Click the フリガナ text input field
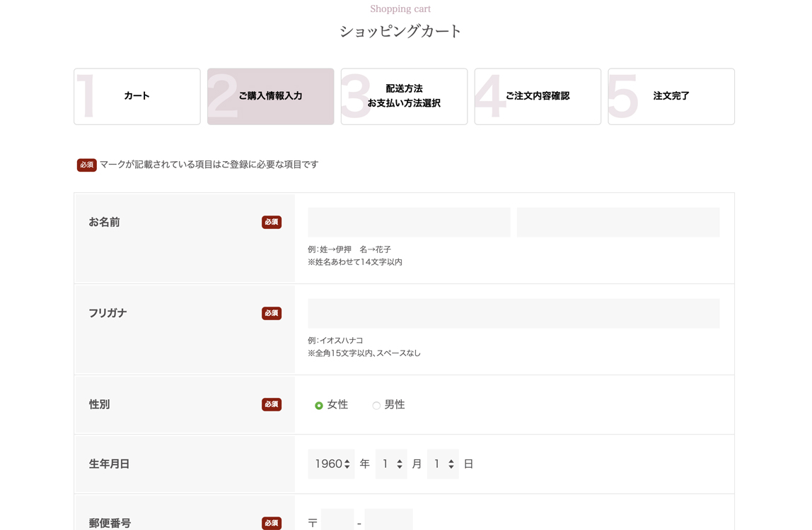 coord(514,313)
